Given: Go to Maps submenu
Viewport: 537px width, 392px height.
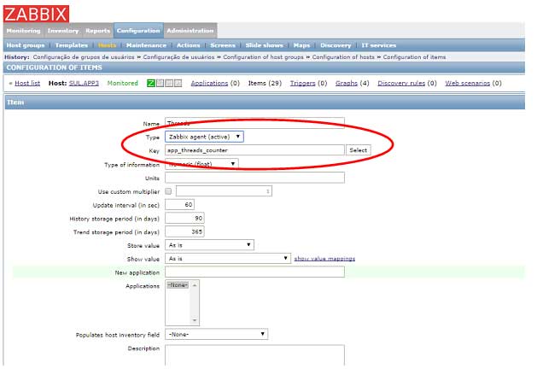Looking at the screenshot, I should tap(301, 45).
